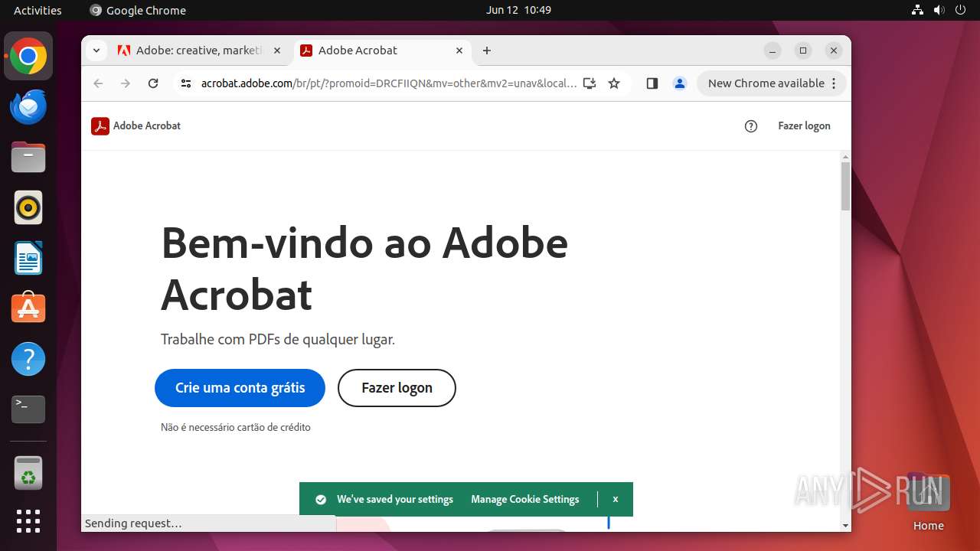Open the clock and calendar Jun 12 10:49
Image resolution: width=980 pixels, height=551 pixels.
tap(518, 10)
